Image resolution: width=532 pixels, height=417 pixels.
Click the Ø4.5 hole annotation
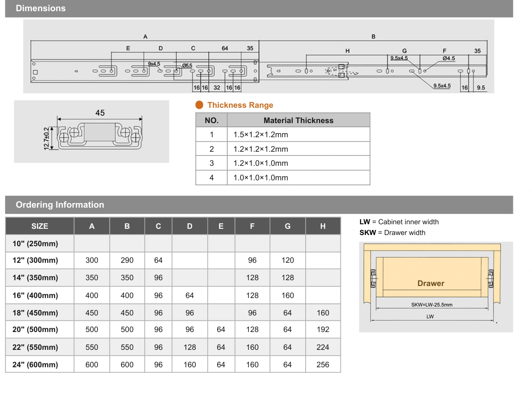coord(449,58)
